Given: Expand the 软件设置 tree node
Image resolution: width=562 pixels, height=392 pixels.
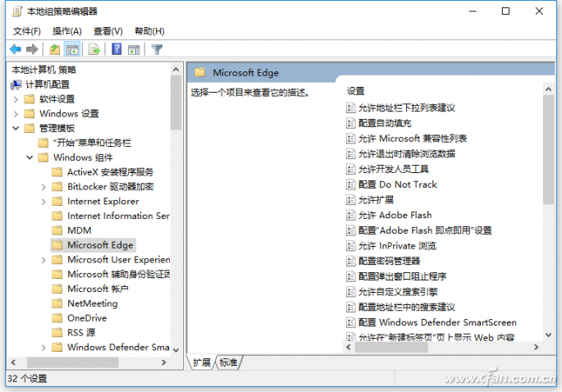Looking at the screenshot, I should click(16, 99).
